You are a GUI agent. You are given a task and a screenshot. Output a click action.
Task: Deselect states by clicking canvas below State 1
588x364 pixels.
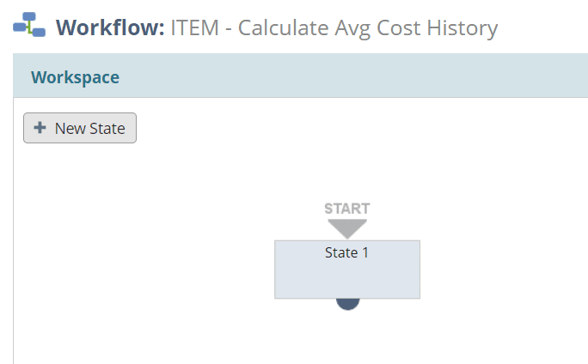coord(347,337)
